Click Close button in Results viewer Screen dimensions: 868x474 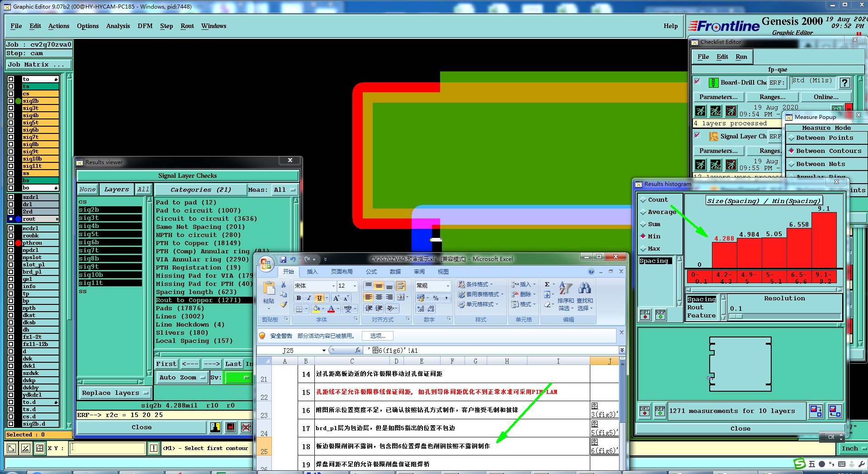click(x=142, y=427)
